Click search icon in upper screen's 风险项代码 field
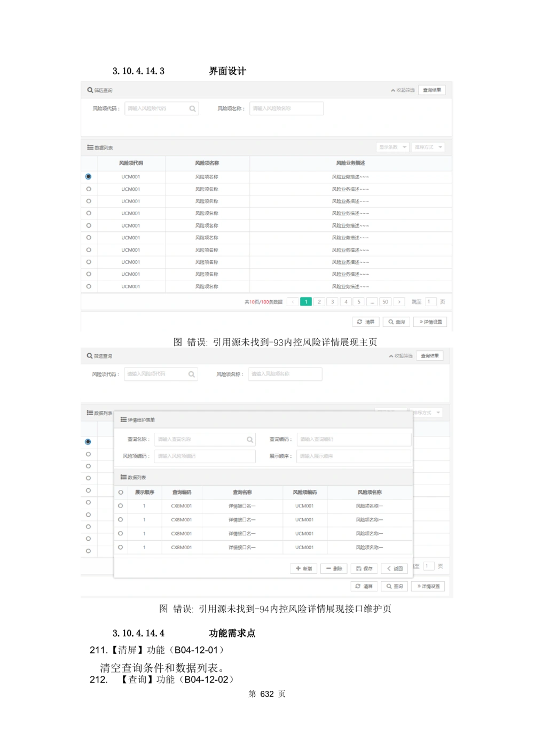534x756 pixels. (192, 109)
